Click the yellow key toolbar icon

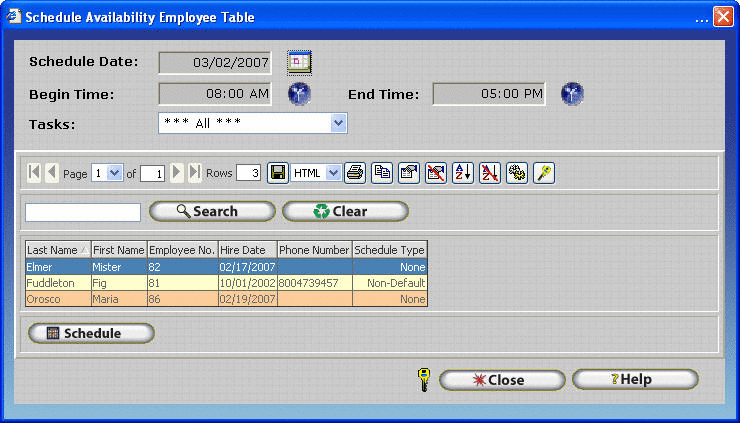544,173
